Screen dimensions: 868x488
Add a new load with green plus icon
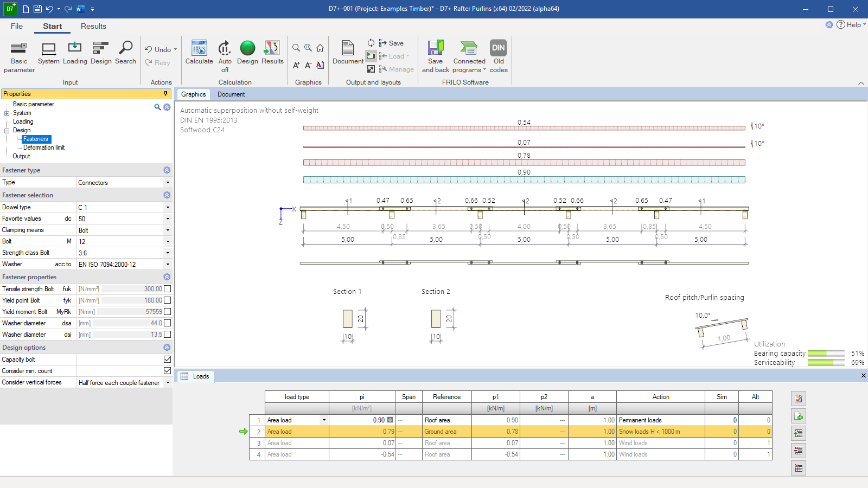[x=799, y=416]
